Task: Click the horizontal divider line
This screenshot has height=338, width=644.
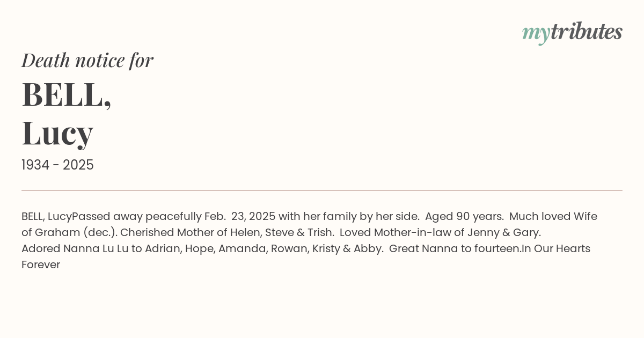Action: click(x=322, y=190)
